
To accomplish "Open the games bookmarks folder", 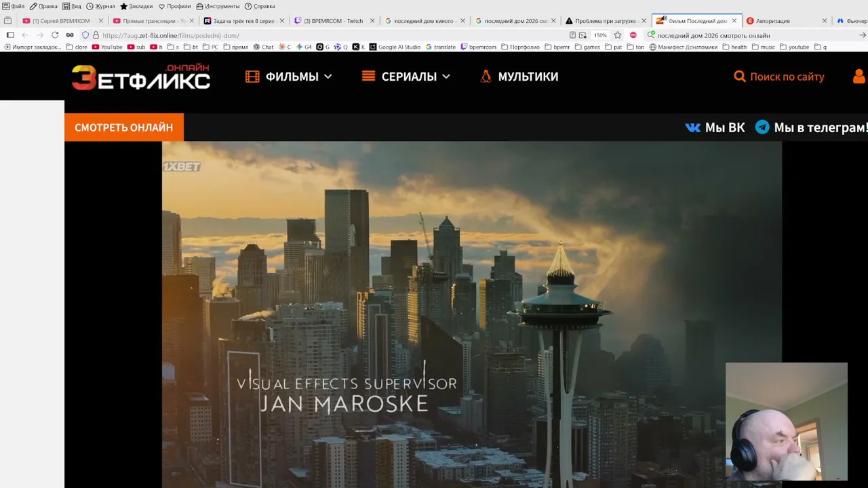I will (x=587, y=47).
